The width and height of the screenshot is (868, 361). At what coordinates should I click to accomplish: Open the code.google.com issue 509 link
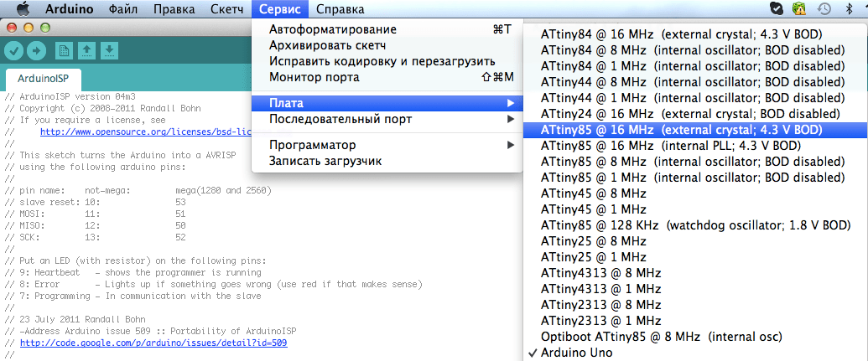[153, 343]
